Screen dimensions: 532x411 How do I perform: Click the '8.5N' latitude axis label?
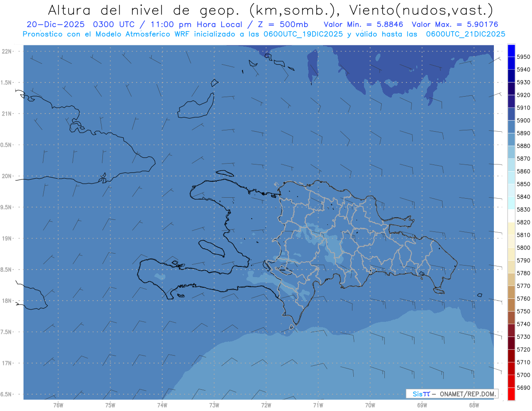7,270
